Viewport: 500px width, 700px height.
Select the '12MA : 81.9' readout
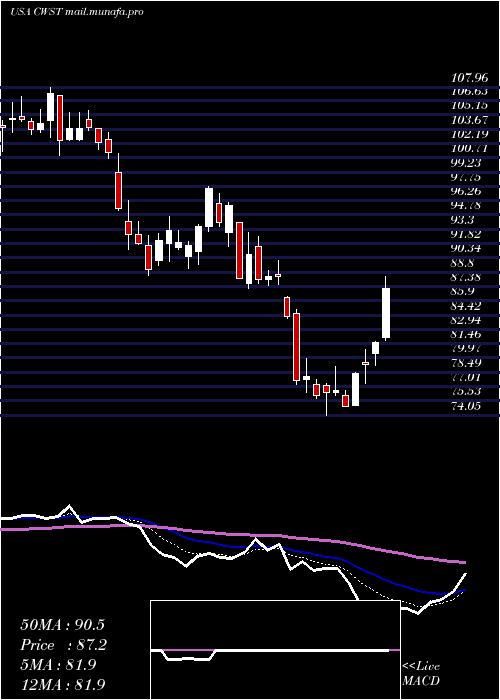pyautogui.click(x=64, y=685)
